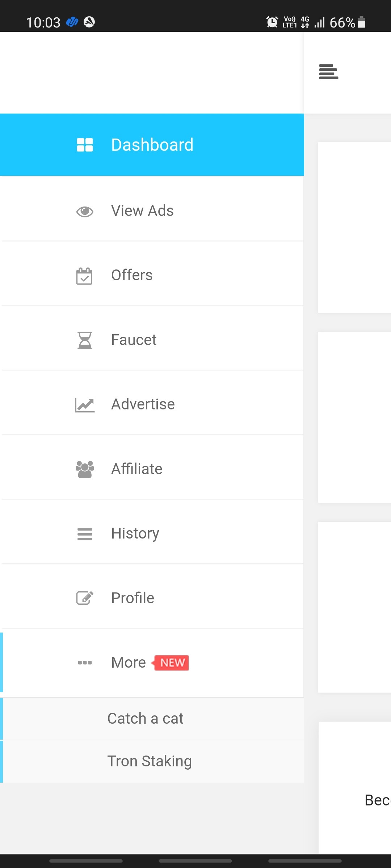Click the Offers calendar-check icon
Screen dimensions: 391x868
(84, 276)
